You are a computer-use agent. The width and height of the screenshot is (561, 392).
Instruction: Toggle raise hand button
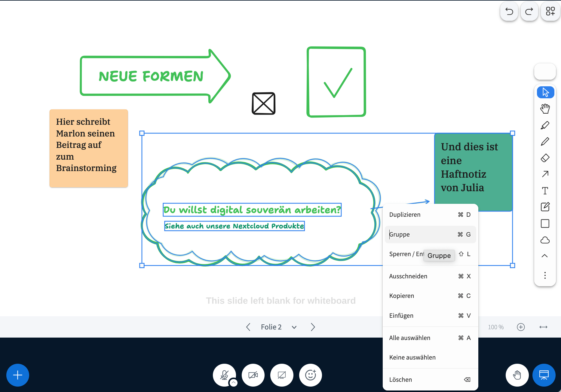pos(517,375)
